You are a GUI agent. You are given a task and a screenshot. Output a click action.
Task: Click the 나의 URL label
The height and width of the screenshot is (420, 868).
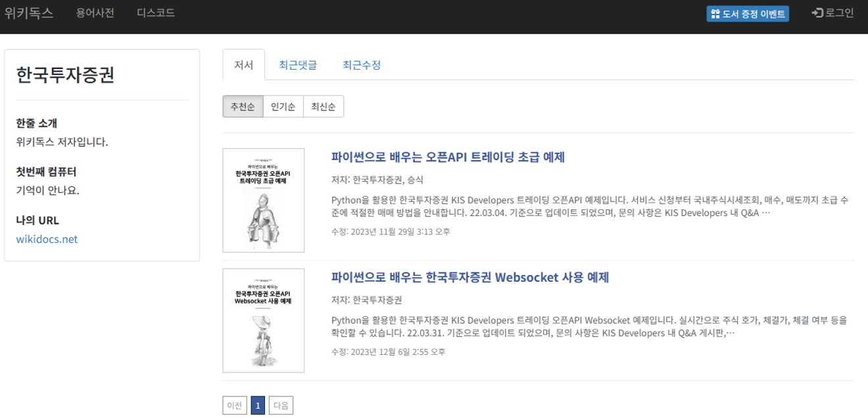pyautogui.click(x=37, y=221)
